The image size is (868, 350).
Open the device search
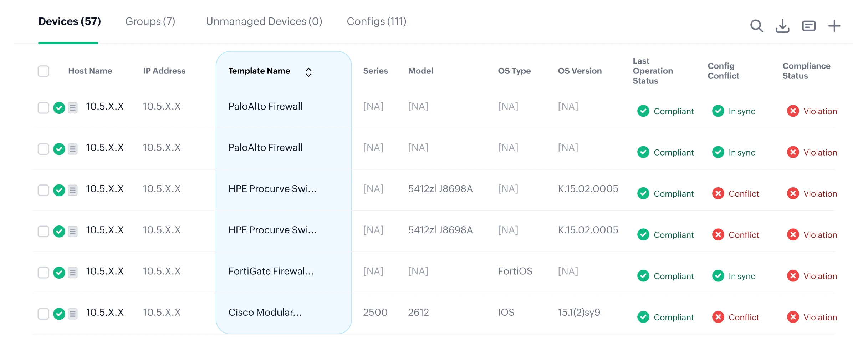pos(756,26)
